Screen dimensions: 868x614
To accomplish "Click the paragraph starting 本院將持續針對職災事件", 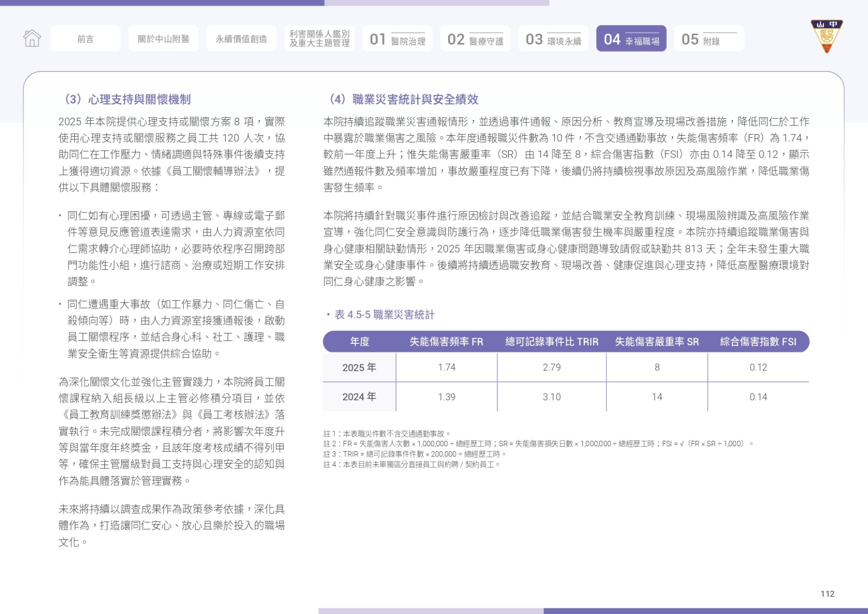I will 566,249.
